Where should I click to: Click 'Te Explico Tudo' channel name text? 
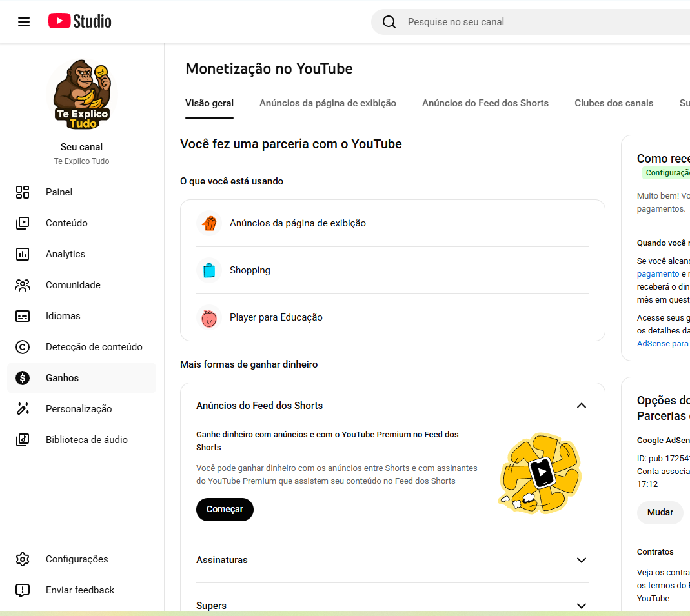[81, 161]
